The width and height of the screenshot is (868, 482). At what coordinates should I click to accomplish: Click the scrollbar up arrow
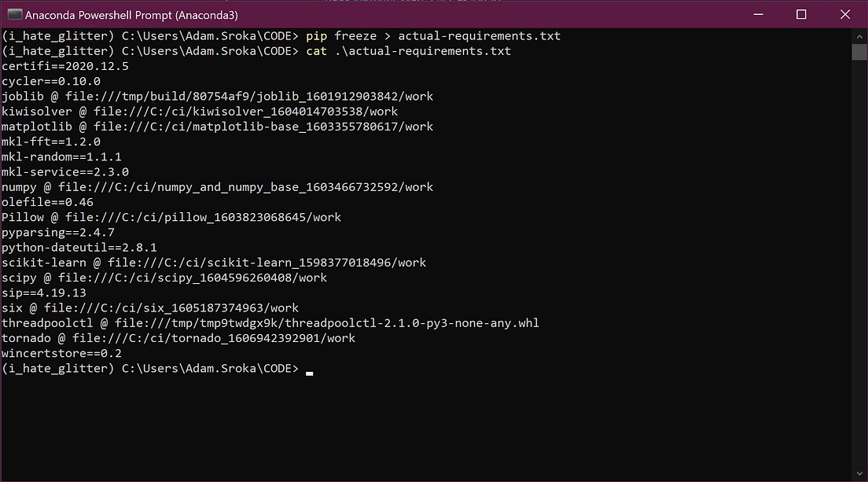pos(859,36)
